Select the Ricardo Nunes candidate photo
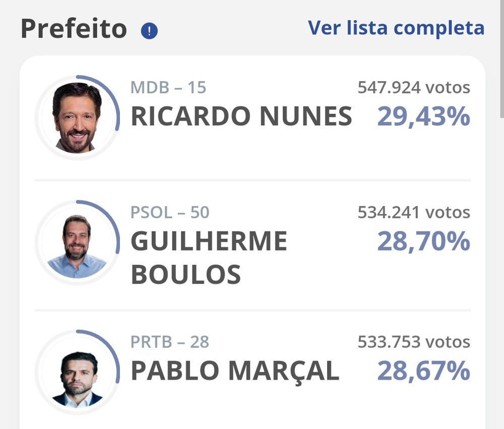Screen dimensions: 504x429 coord(77,118)
